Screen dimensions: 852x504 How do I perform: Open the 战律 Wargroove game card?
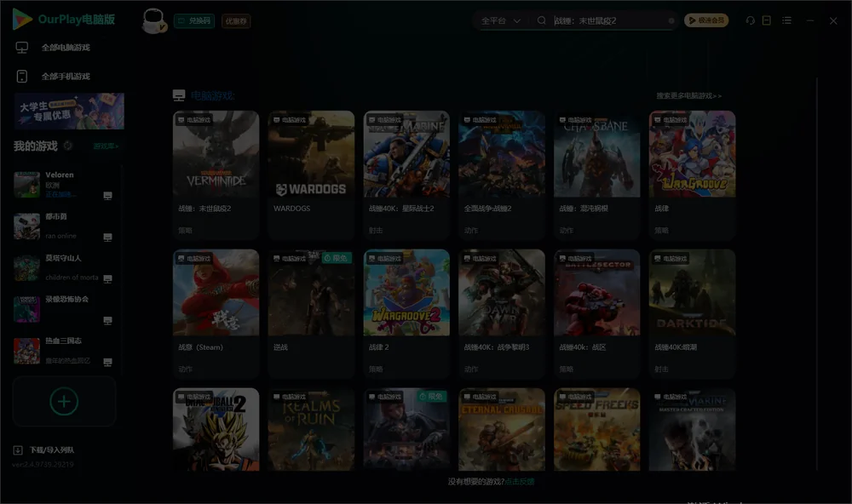(692, 175)
